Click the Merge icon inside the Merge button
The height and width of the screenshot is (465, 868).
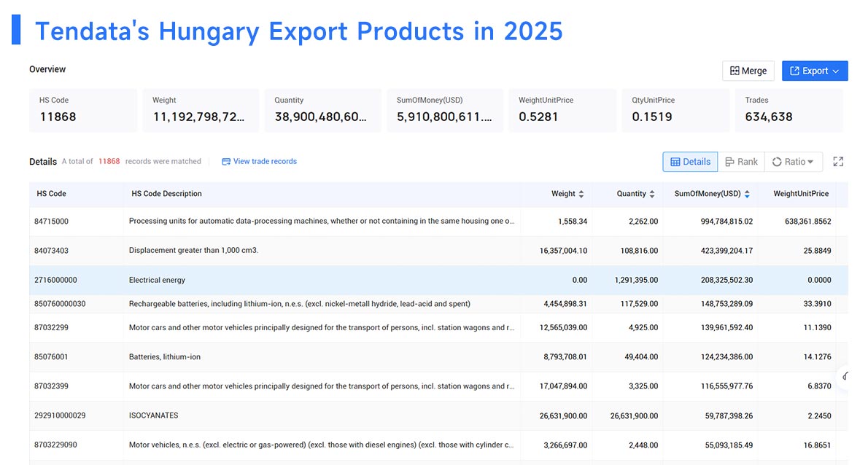click(x=735, y=71)
